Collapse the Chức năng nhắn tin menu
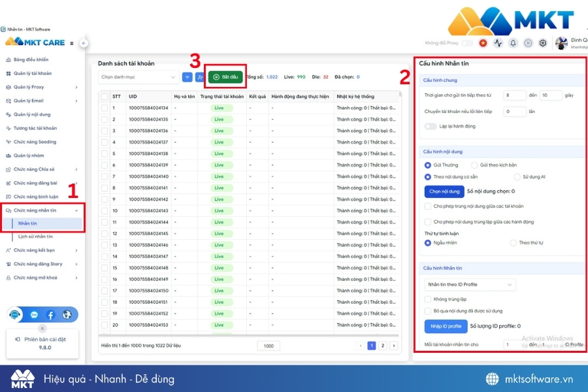Image resolution: width=588 pixels, height=392 pixels. (42, 210)
